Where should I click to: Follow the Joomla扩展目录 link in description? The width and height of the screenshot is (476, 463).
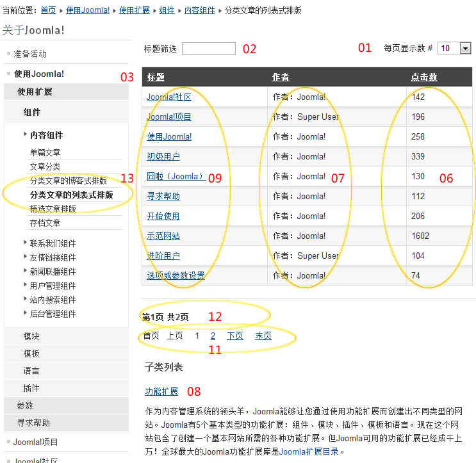point(309,451)
